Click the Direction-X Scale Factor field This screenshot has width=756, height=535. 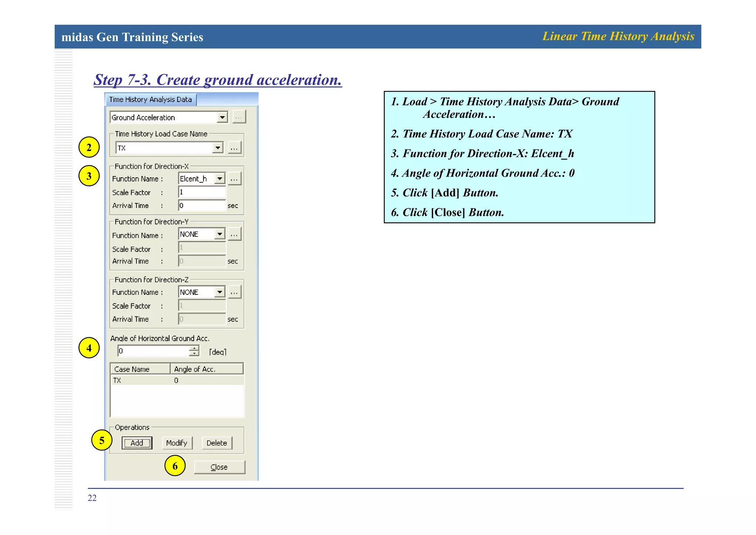[202, 192]
